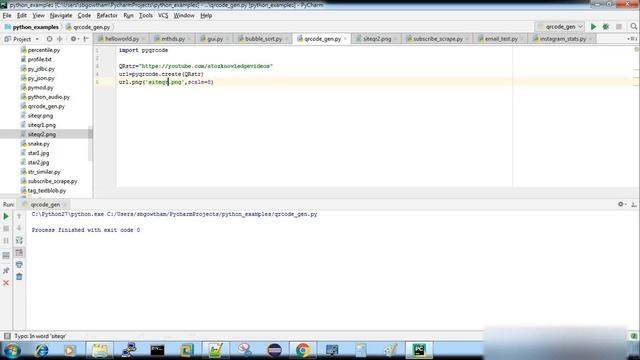Open the Tools menu
Viewport: 640px width, 360px height.
pyautogui.click(x=146, y=16)
